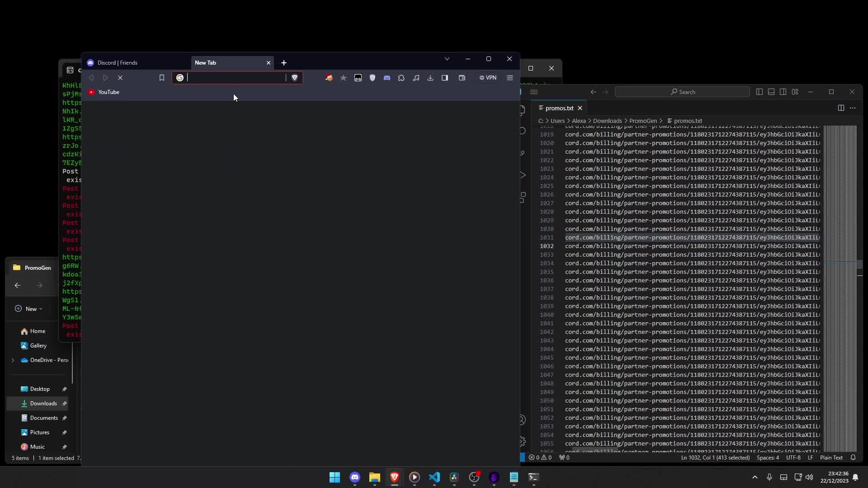
Task: Toggle VS Code bottom panel layout
Action: point(771,92)
